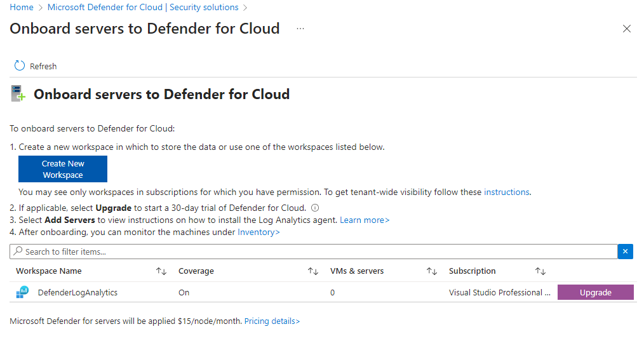Image resolution: width=644 pixels, height=343 pixels.
Task: Click the Refresh icon
Action: pyautogui.click(x=20, y=66)
